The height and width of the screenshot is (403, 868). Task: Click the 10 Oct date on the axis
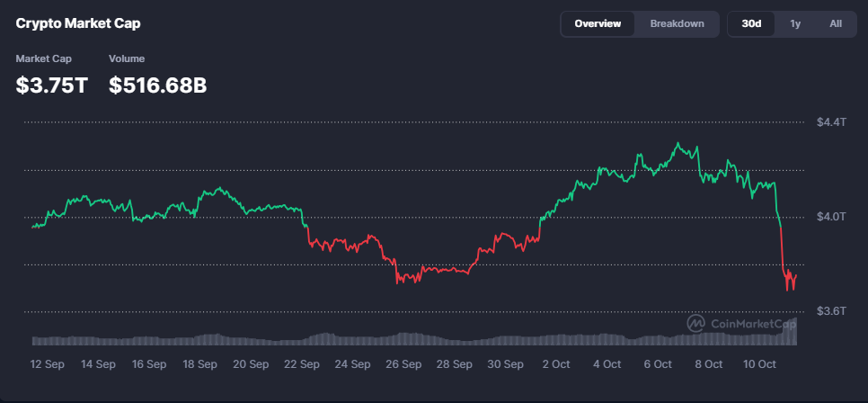point(759,364)
